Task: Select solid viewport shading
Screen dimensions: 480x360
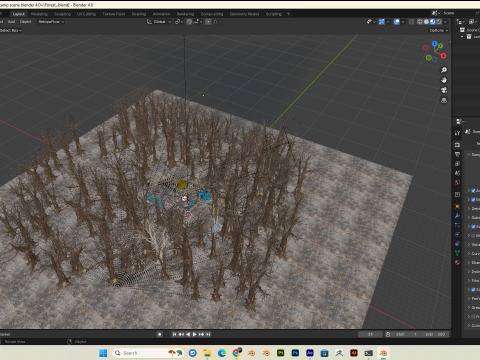Action: [426, 22]
